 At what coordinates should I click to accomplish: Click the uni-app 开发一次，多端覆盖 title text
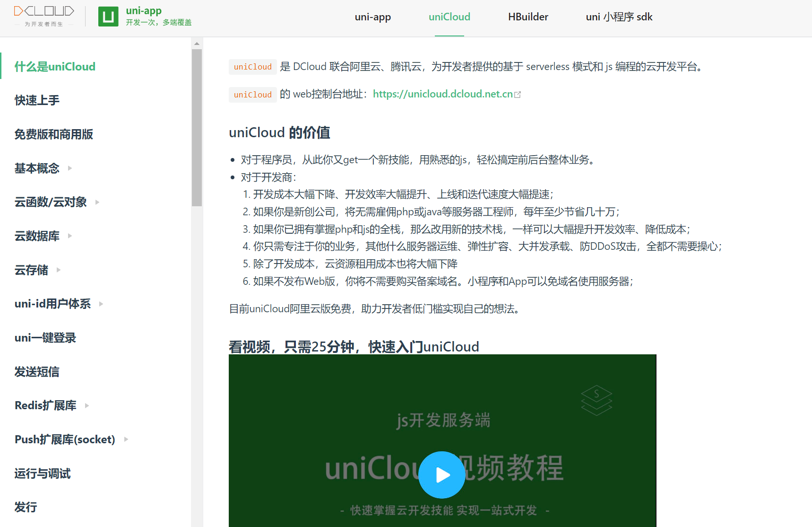tap(159, 16)
